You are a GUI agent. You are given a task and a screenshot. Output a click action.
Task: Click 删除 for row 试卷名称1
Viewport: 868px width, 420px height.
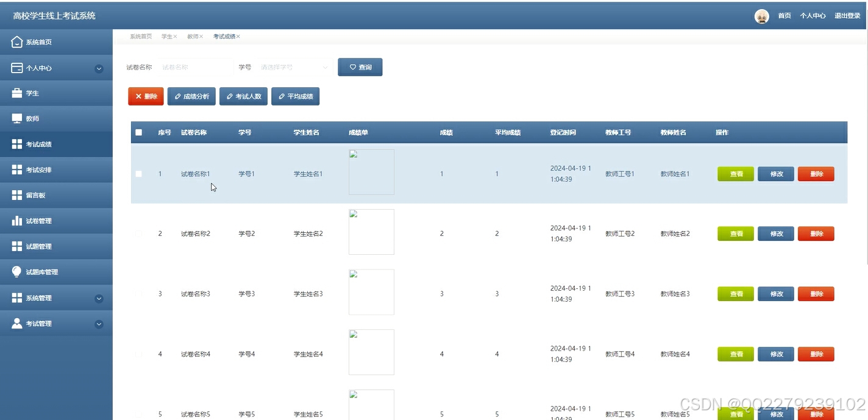point(816,174)
